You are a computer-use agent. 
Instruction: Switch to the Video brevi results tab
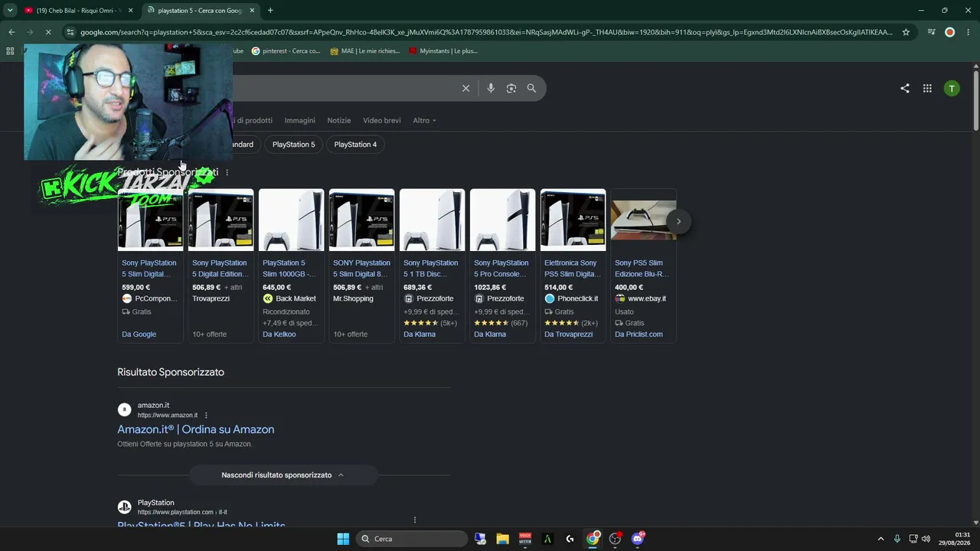[x=382, y=120]
